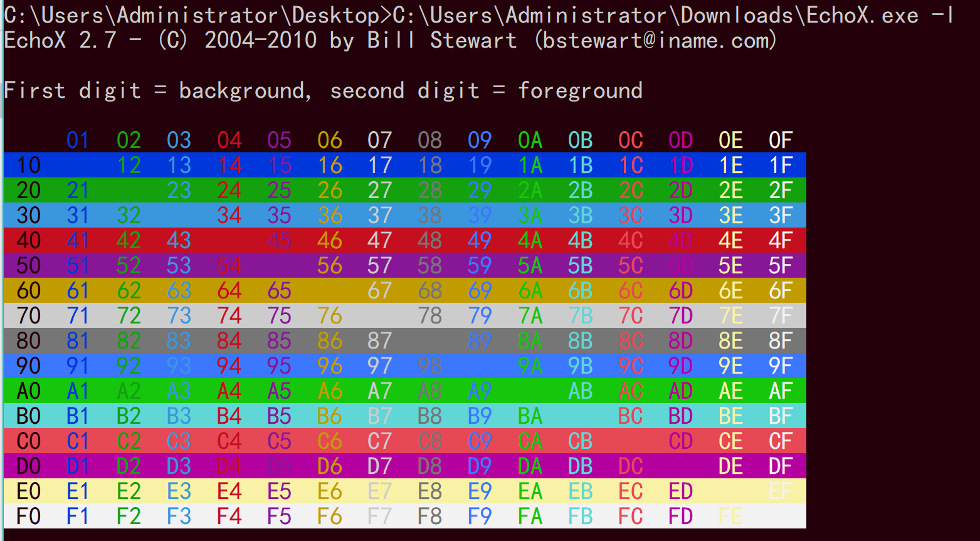
Task: Click code A4 on bright green row
Action: point(229,391)
